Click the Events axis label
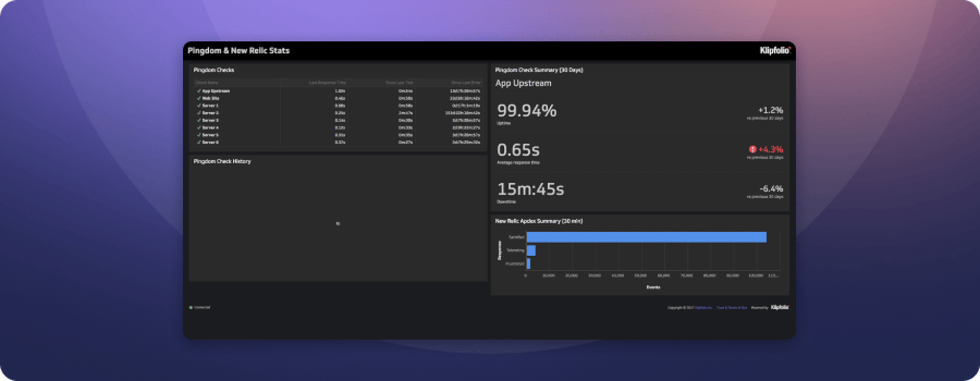980x381 pixels. tap(653, 287)
